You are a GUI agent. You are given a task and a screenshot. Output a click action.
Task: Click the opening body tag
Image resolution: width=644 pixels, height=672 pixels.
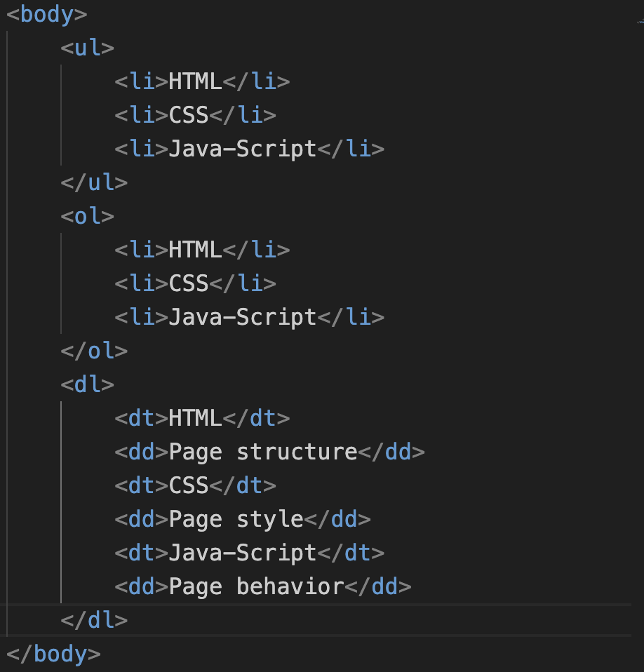(47, 15)
